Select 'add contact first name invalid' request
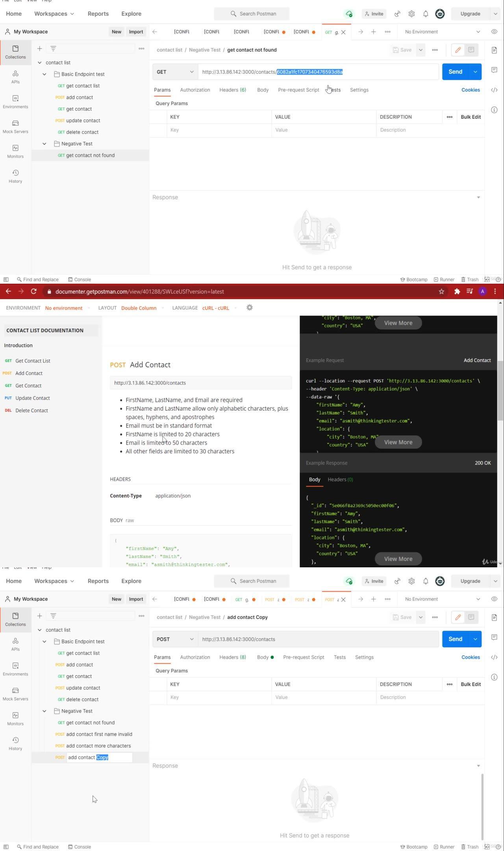504x851 pixels. (x=99, y=734)
